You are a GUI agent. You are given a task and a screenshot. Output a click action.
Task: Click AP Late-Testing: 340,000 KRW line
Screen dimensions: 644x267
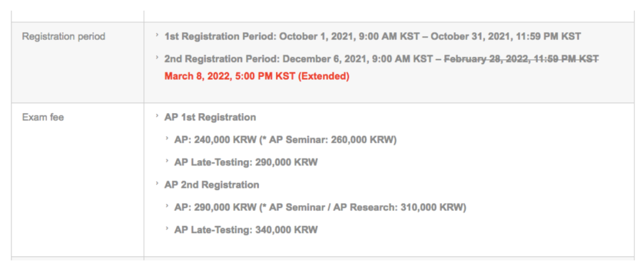246,229
